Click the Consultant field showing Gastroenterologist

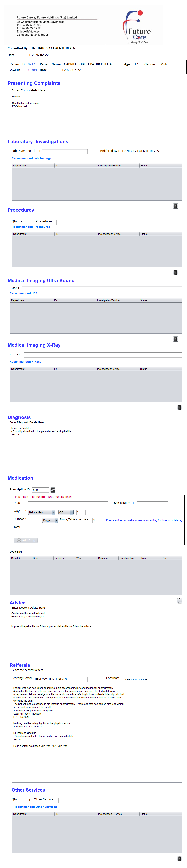pos(153,679)
